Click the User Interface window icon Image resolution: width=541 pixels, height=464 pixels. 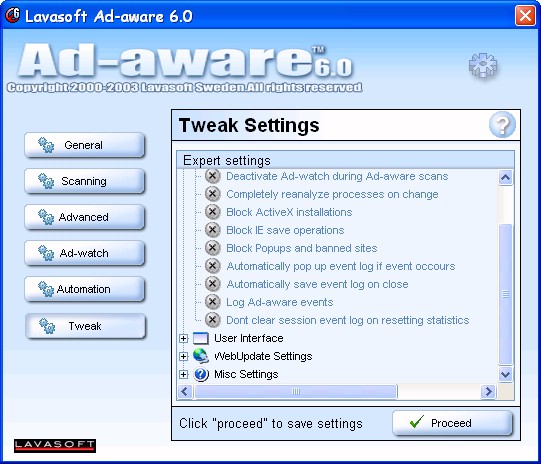click(200, 338)
